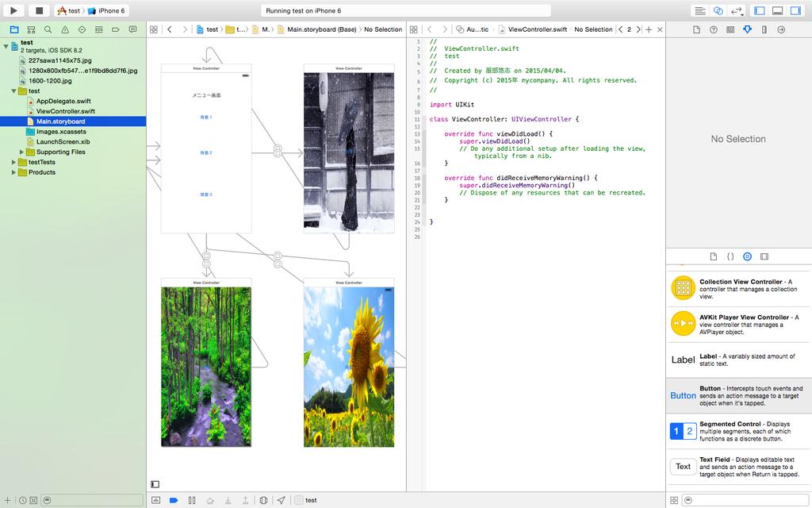Toggle the breakpoints activation button
The height and width of the screenshot is (508, 812).
(x=174, y=500)
